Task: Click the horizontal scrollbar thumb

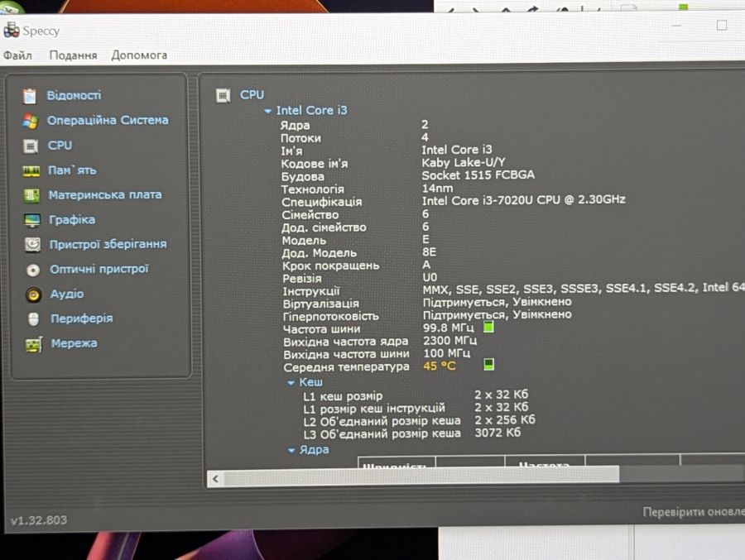Action: pyautogui.click(x=421, y=476)
